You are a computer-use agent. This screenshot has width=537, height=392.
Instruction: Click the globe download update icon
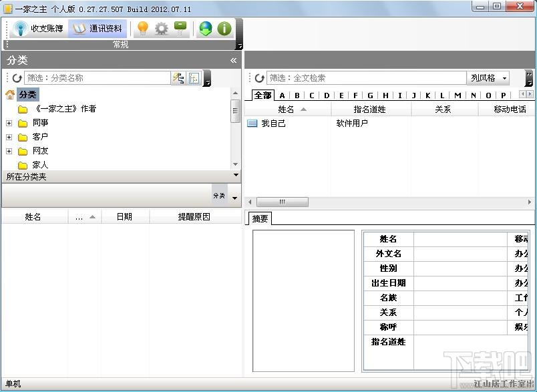pyautogui.click(x=206, y=29)
